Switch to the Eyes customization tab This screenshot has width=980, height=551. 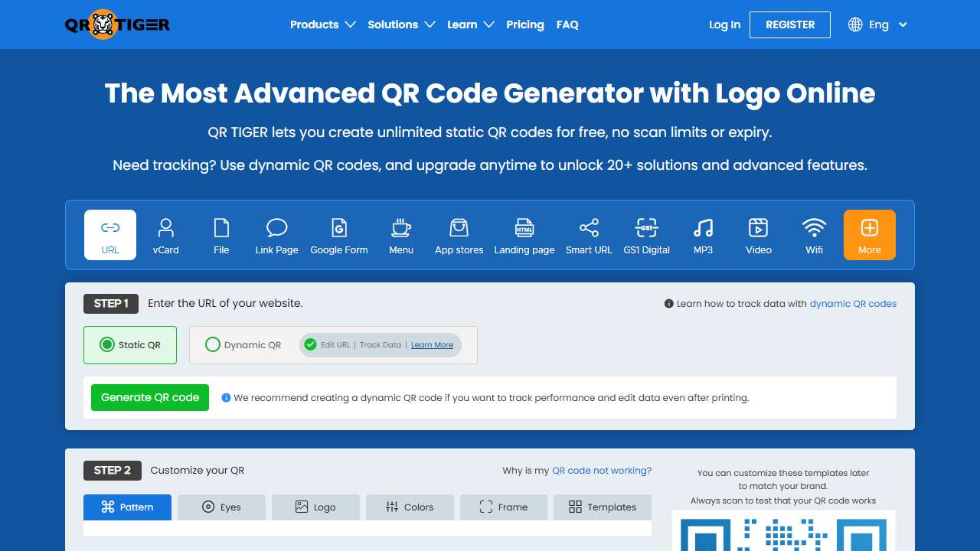click(x=221, y=507)
